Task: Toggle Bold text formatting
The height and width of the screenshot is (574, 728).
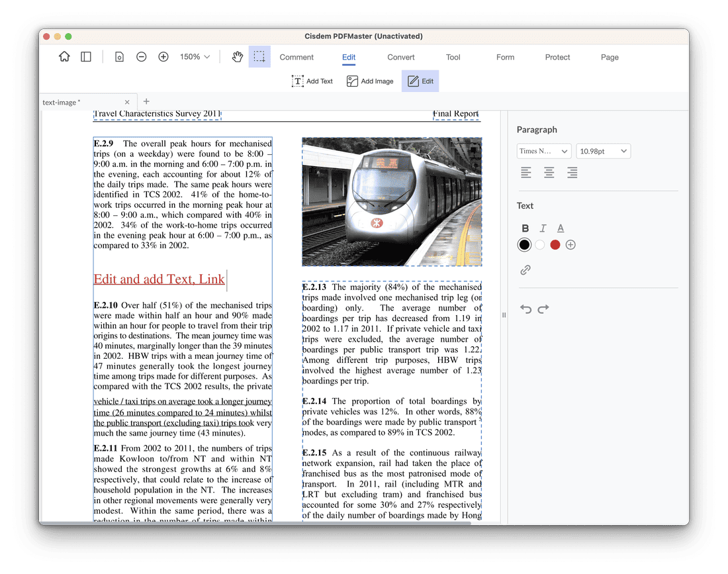Action: coord(525,228)
